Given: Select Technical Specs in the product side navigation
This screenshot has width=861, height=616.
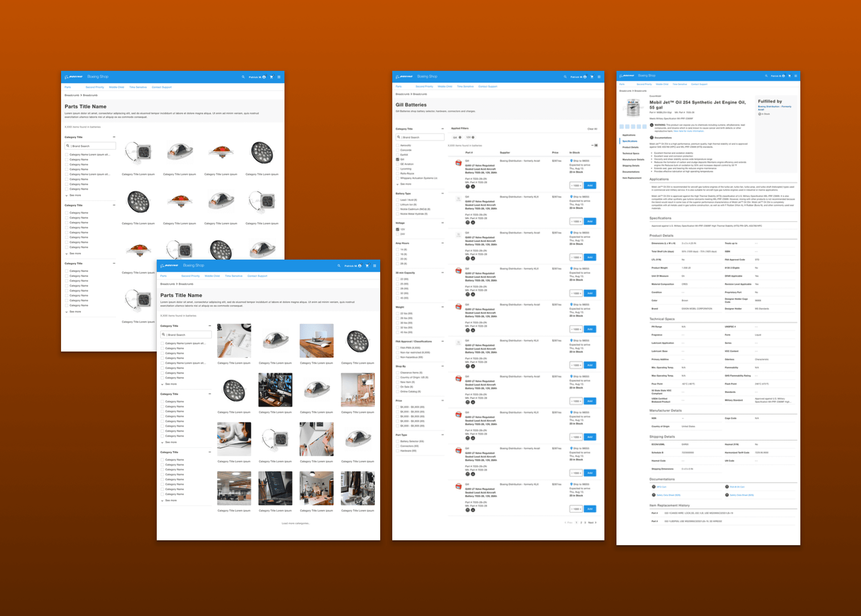Looking at the screenshot, I should (630, 154).
